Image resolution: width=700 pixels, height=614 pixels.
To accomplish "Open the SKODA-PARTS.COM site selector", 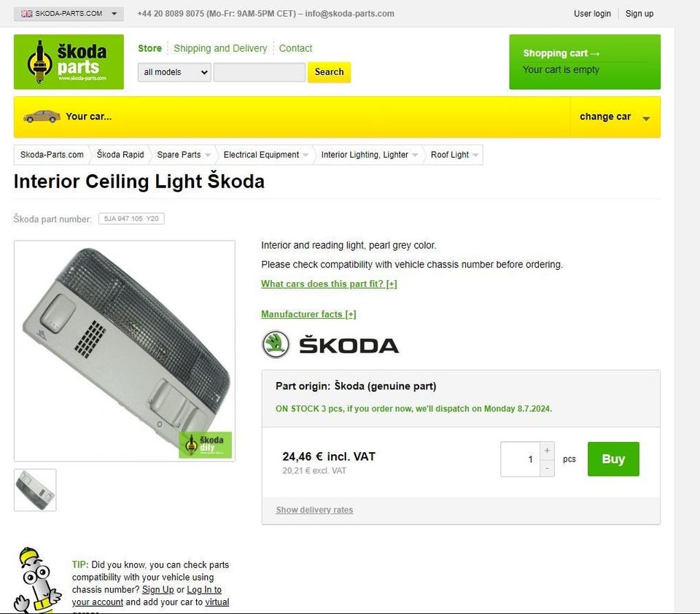I will point(69,14).
